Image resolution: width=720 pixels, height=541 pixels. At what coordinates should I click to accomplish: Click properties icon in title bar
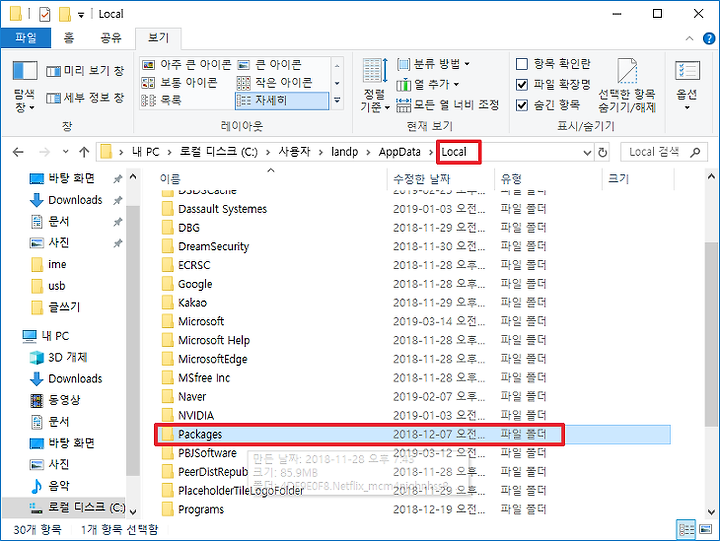(44, 14)
